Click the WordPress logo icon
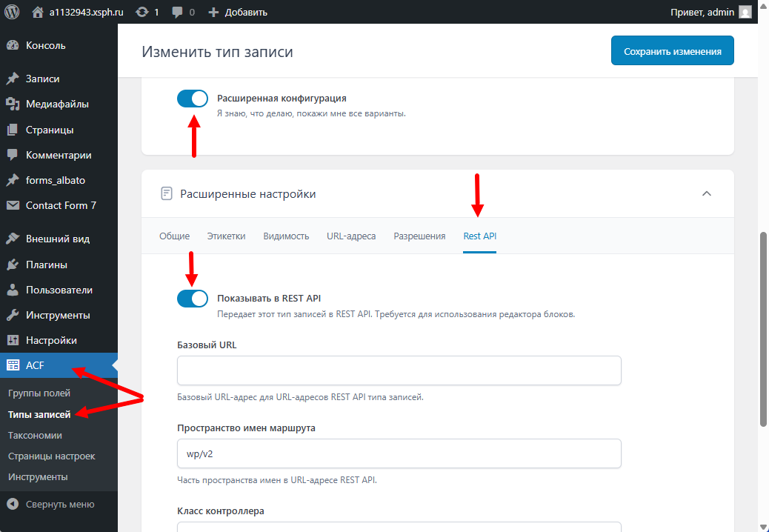 coord(12,12)
